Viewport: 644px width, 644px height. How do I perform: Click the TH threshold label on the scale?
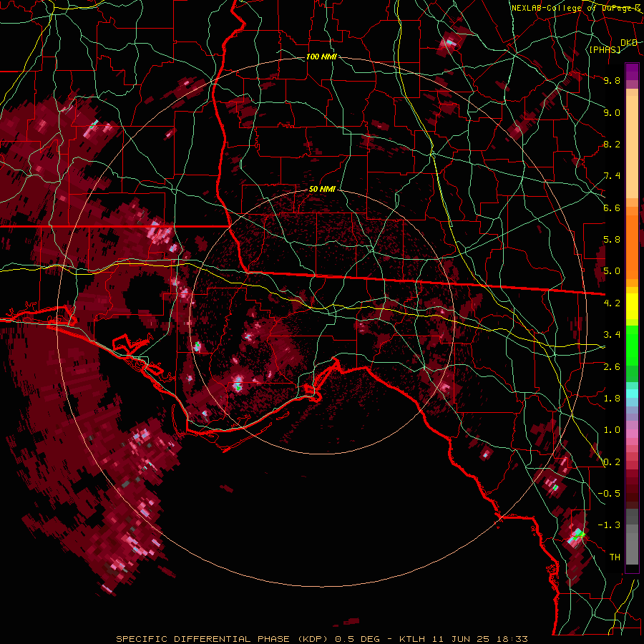click(x=615, y=557)
